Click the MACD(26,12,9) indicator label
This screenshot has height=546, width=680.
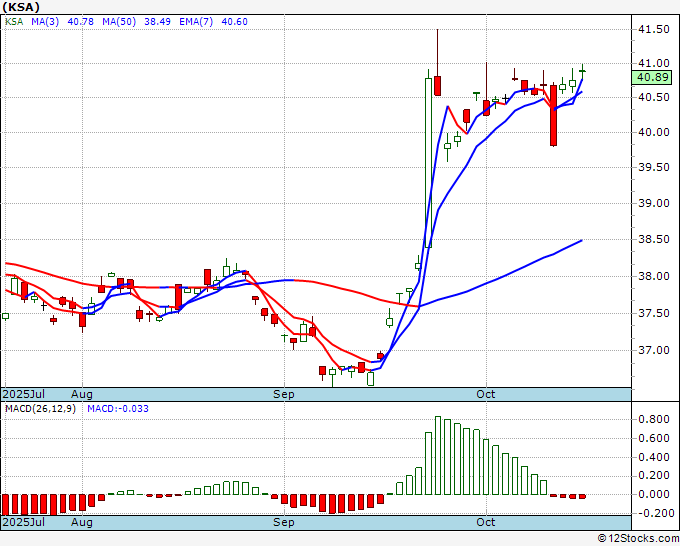(40, 409)
